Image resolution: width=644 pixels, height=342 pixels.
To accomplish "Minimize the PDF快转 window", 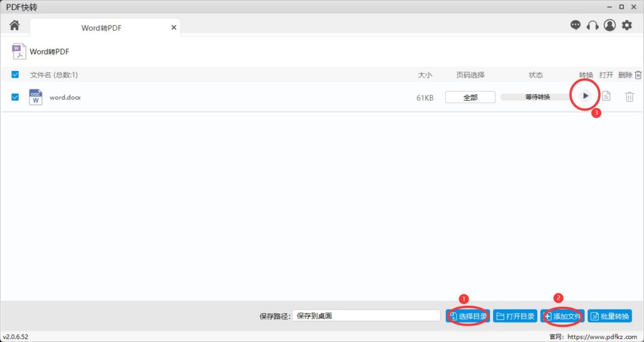I will (x=609, y=6).
